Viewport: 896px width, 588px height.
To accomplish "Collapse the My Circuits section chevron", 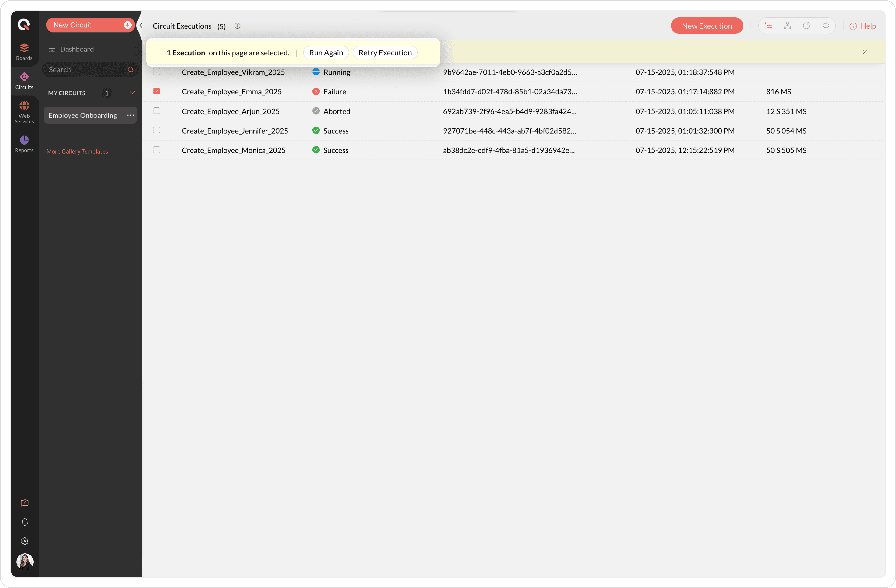I will 132,93.
